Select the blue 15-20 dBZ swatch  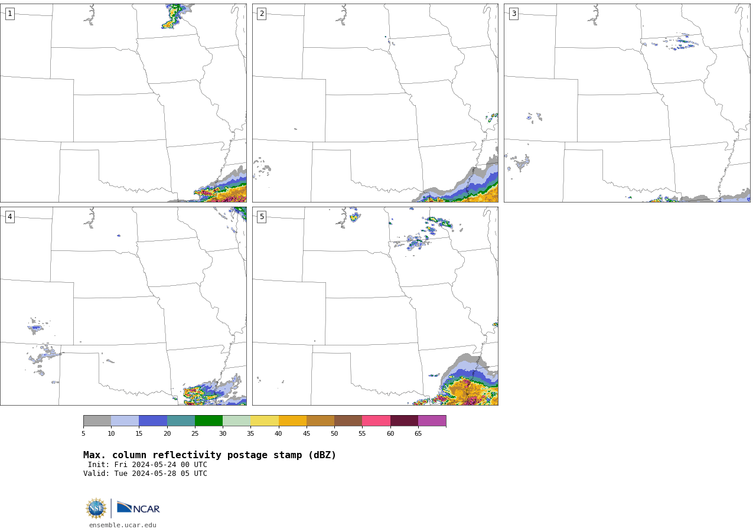(153, 421)
